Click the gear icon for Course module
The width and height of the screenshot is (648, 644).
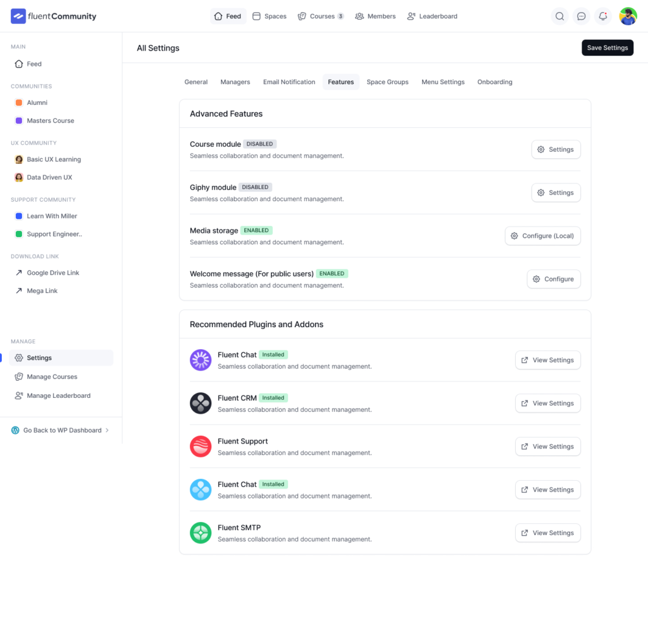(x=540, y=149)
